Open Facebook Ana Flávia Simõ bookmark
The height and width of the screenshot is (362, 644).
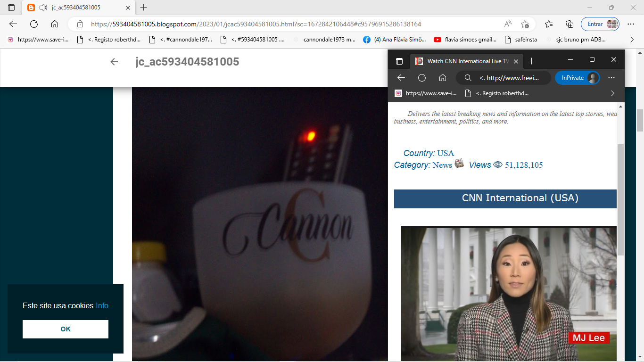click(395, 40)
